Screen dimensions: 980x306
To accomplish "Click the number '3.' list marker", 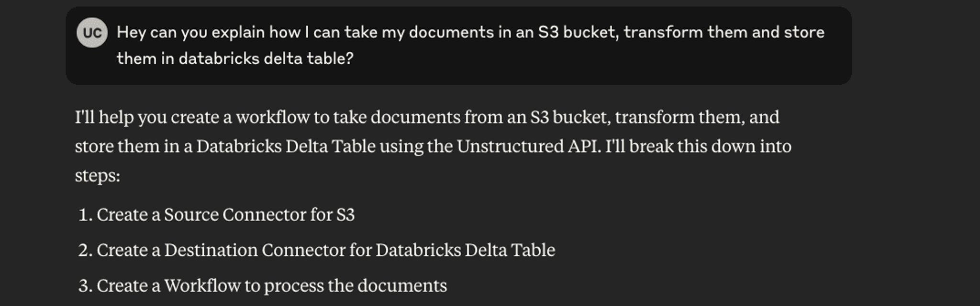I will [x=86, y=286].
